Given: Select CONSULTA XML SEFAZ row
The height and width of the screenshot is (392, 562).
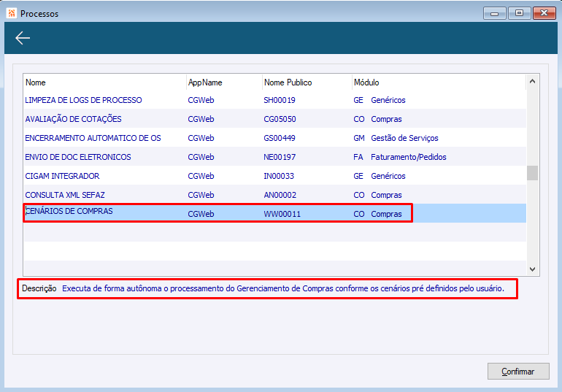Looking at the screenshot, I should [x=275, y=195].
